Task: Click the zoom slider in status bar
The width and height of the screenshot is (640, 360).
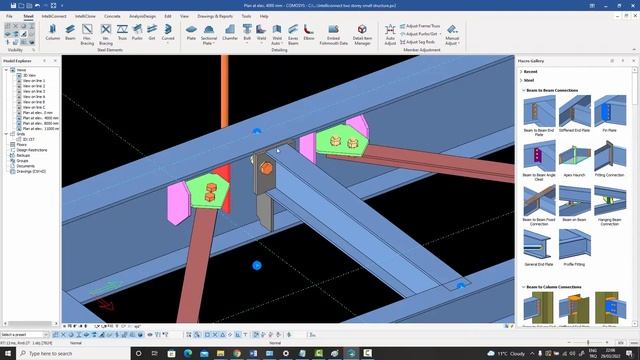Action: coord(588,342)
